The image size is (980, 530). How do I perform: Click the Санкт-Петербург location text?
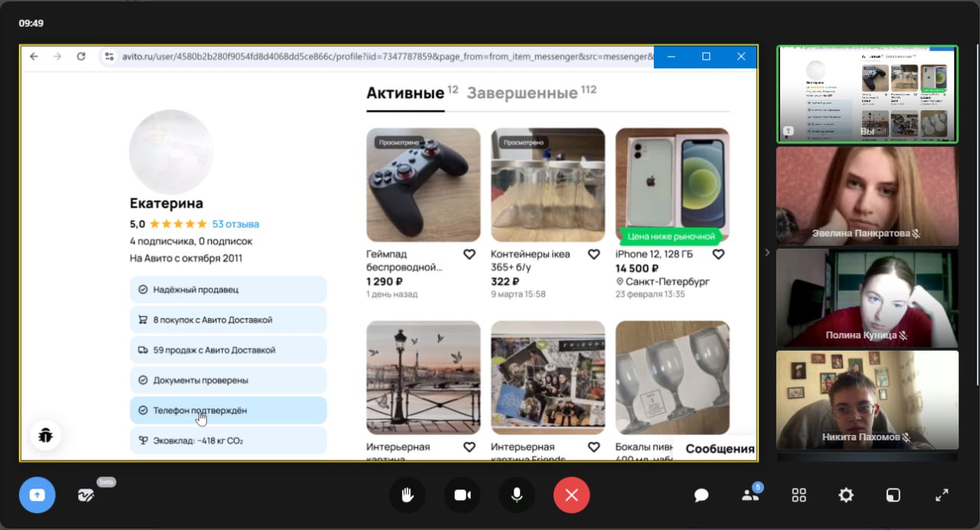coord(668,282)
